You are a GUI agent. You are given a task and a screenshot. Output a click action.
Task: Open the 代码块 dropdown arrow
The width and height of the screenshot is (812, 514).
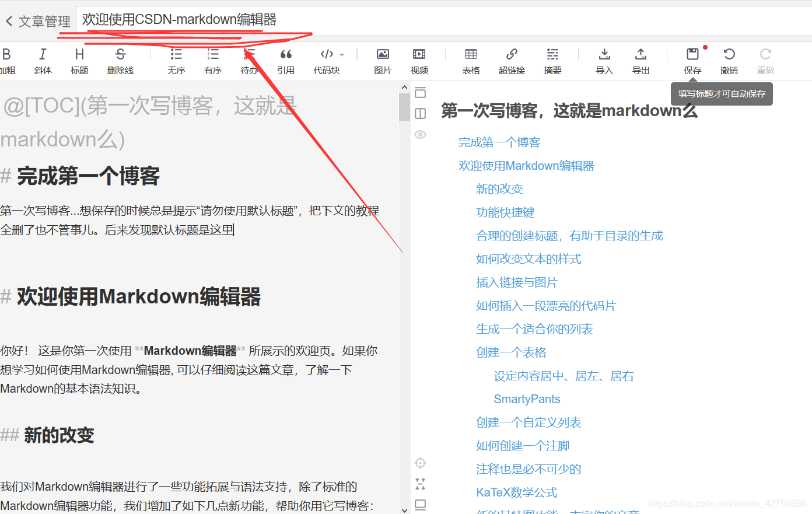pos(342,55)
